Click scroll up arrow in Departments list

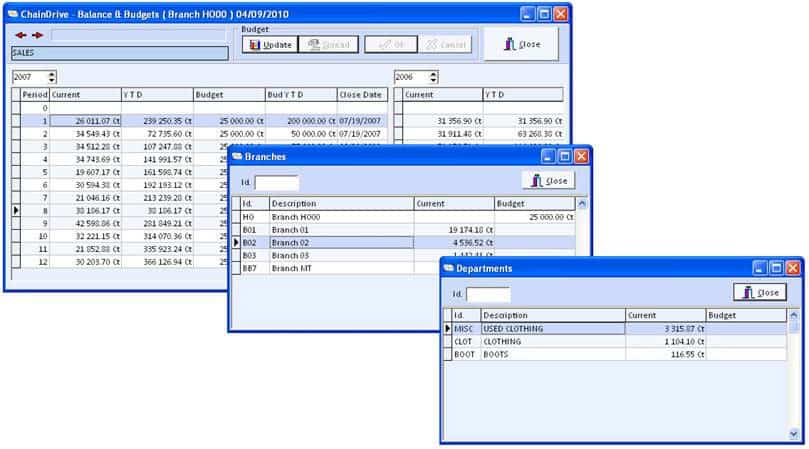click(794, 315)
